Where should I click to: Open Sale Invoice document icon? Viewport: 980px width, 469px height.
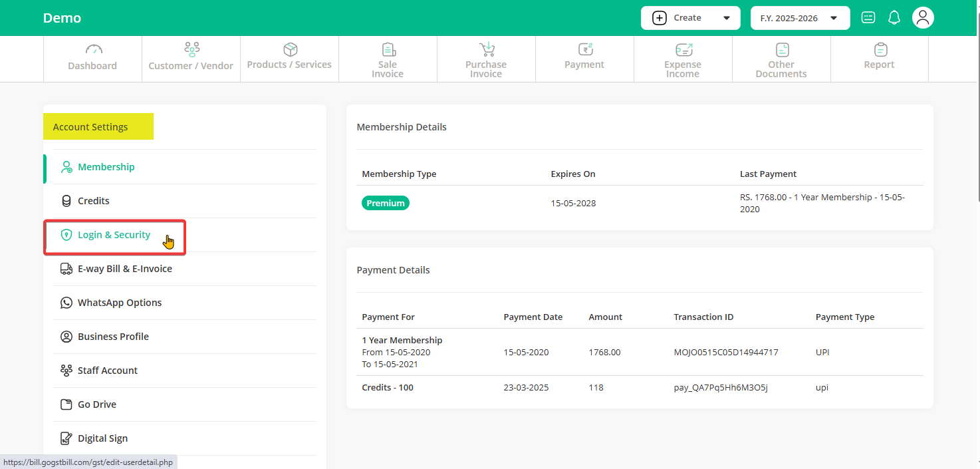tap(388, 49)
